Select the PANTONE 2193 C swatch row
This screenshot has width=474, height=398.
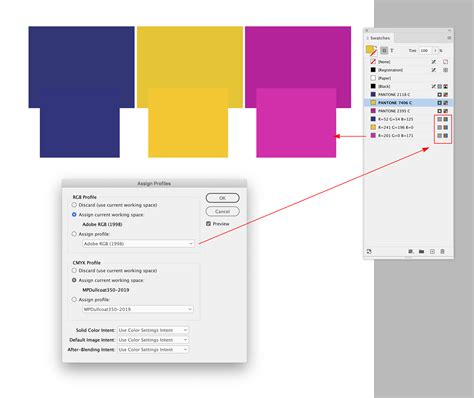click(409, 111)
